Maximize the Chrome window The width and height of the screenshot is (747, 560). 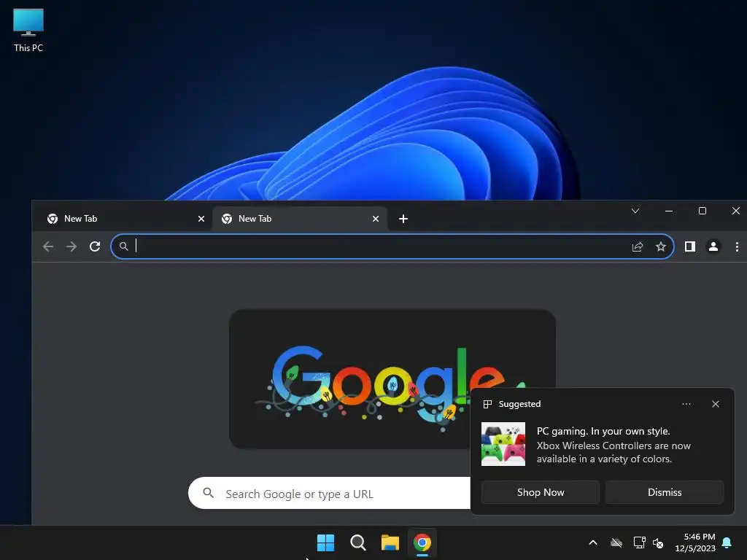(703, 211)
